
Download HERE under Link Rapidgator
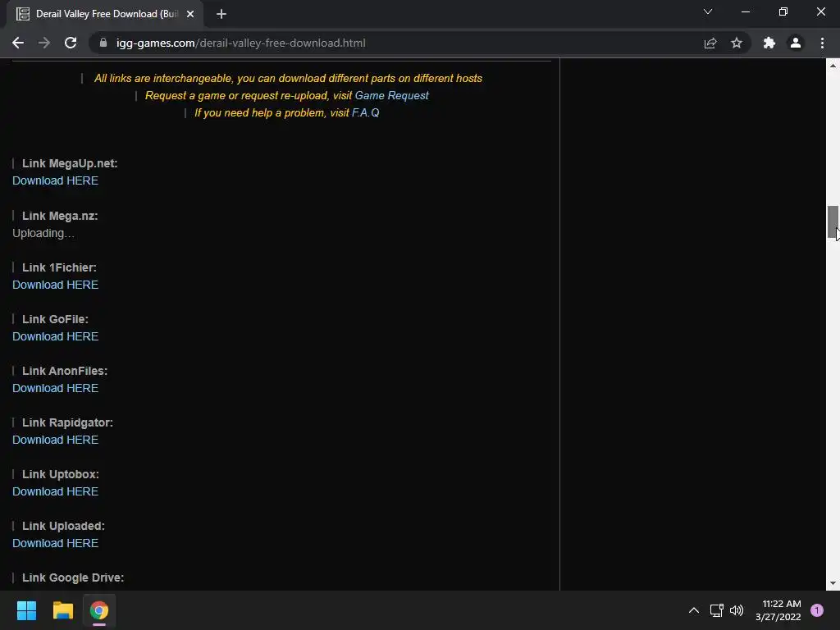click(55, 440)
